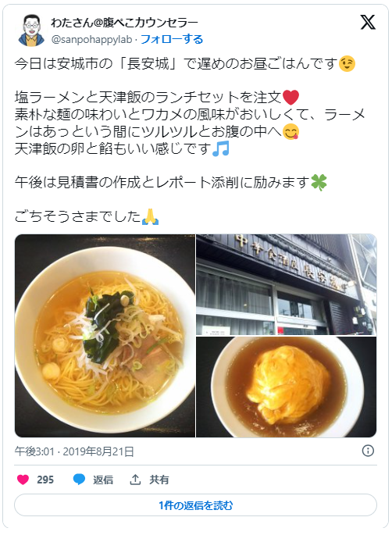Click the 295 likes count

click(45, 480)
